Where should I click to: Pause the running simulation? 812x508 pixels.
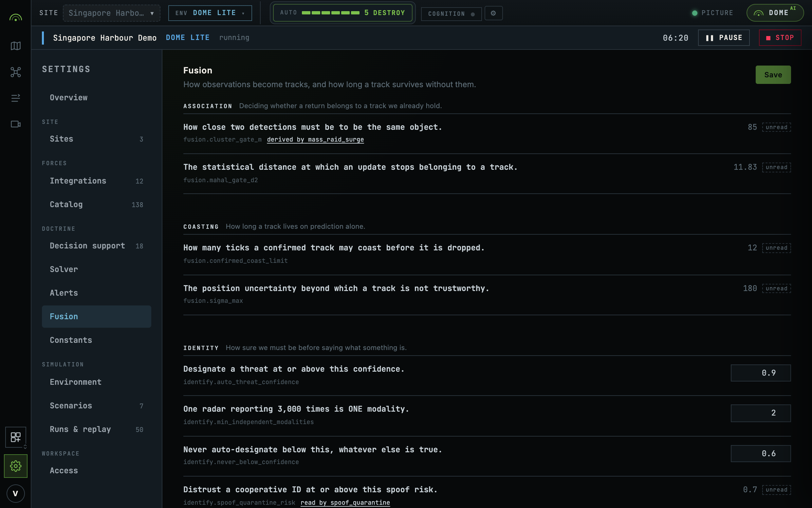[x=724, y=38]
